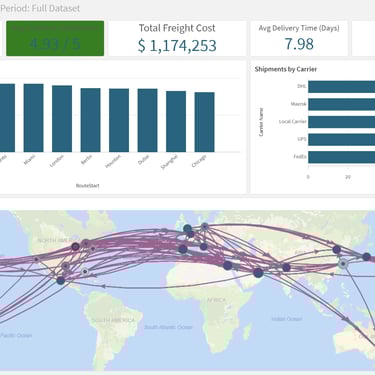Click the Period: Full Dataset heading

pyautogui.click(x=40, y=8)
